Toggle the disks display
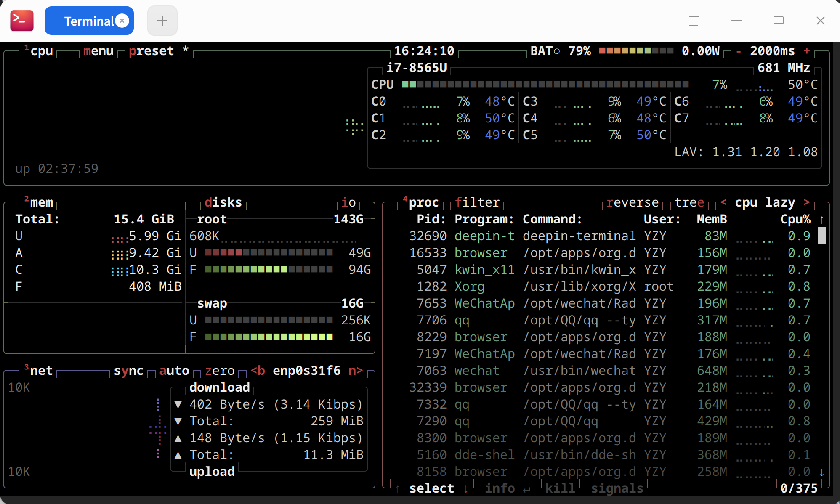Viewport: 840px width, 504px height. pyautogui.click(x=223, y=202)
